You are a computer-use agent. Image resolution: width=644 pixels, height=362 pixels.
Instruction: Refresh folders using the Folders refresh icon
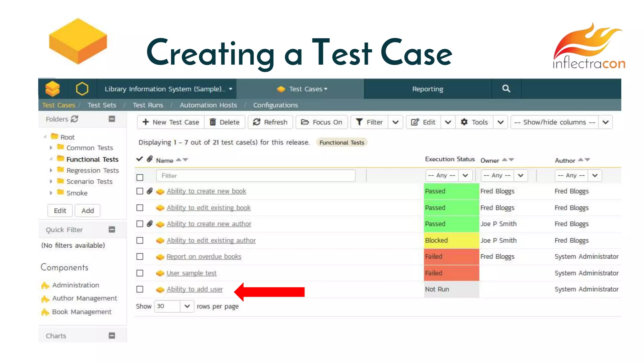pos(75,119)
